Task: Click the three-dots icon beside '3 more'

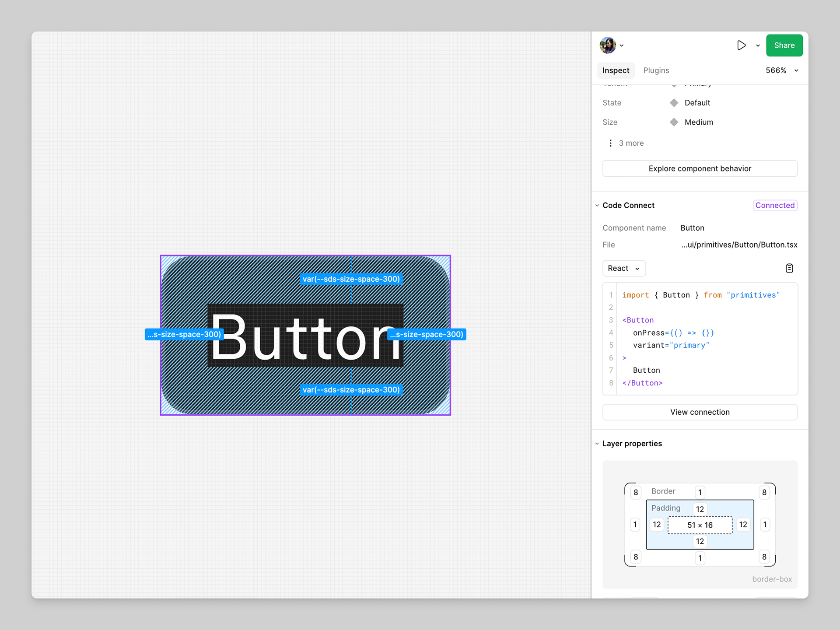Action: coord(611,143)
